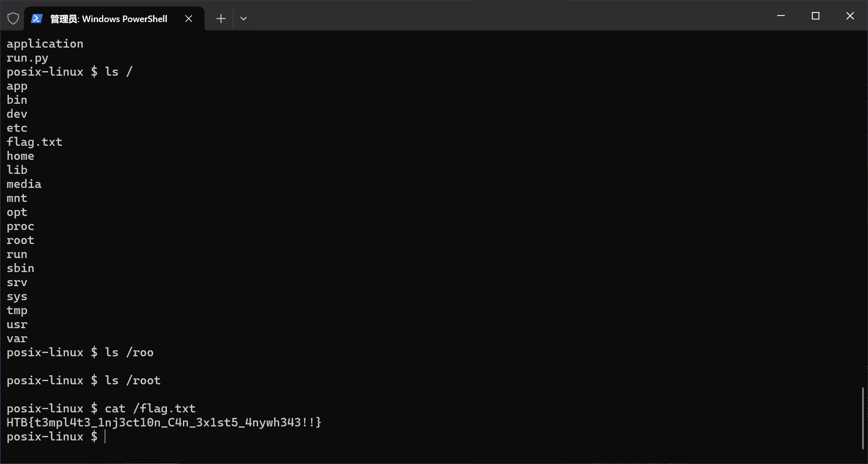Click the run.py entry at the top
This screenshot has height=464, width=868.
28,58
